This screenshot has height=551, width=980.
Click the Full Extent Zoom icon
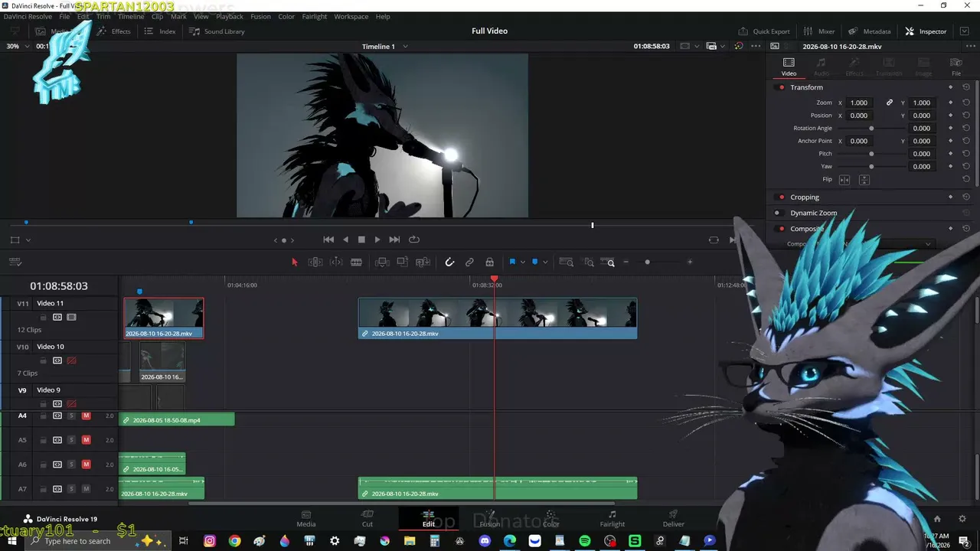click(567, 262)
